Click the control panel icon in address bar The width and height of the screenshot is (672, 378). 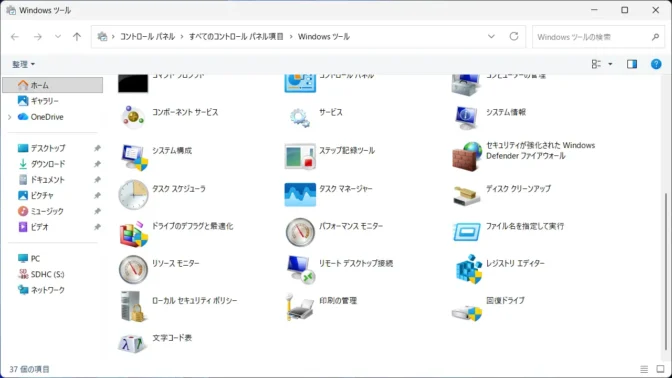(x=102, y=37)
